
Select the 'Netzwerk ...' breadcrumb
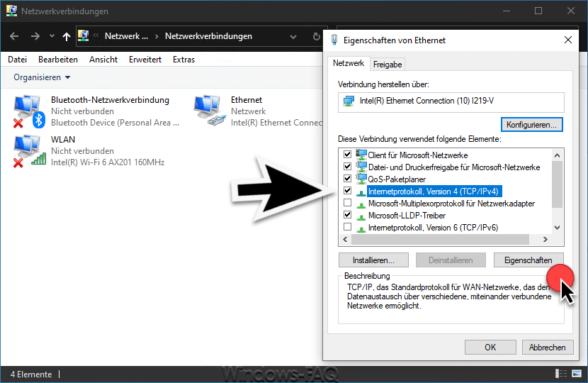click(x=126, y=36)
